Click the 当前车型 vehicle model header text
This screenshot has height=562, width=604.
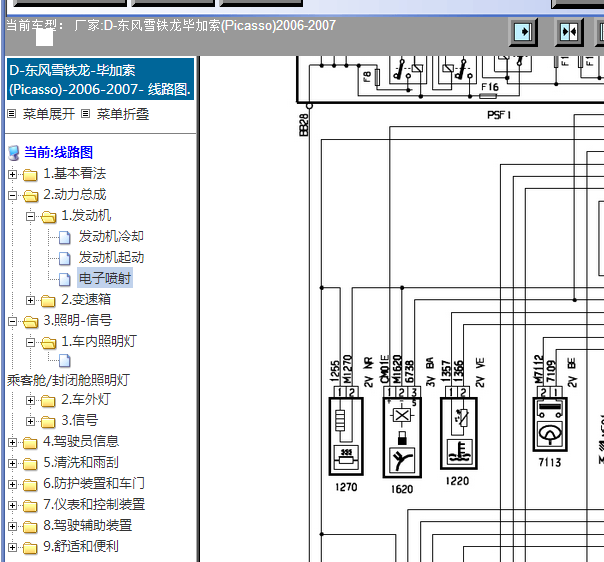click(171, 25)
